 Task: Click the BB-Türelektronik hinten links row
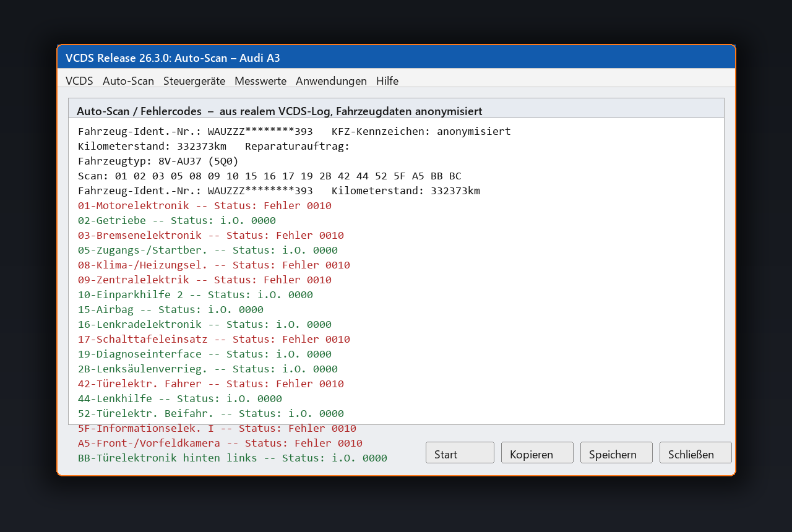point(233,458)
